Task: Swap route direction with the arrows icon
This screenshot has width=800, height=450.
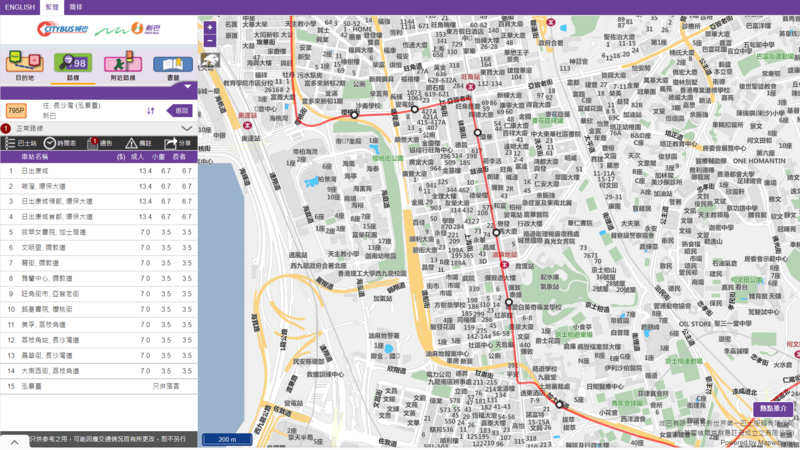Action: (x=151, y=111)
